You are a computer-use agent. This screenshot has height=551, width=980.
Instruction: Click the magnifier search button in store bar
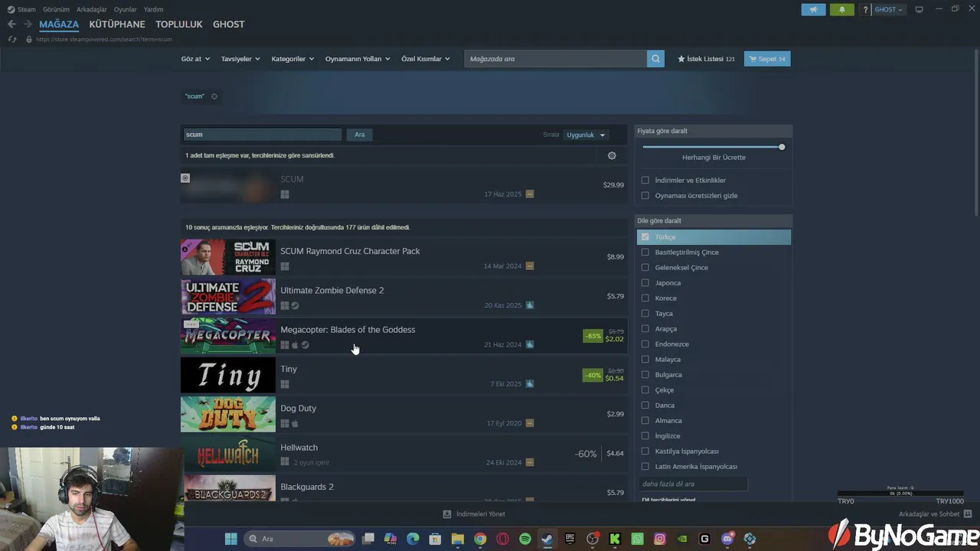tap(655, 59)
